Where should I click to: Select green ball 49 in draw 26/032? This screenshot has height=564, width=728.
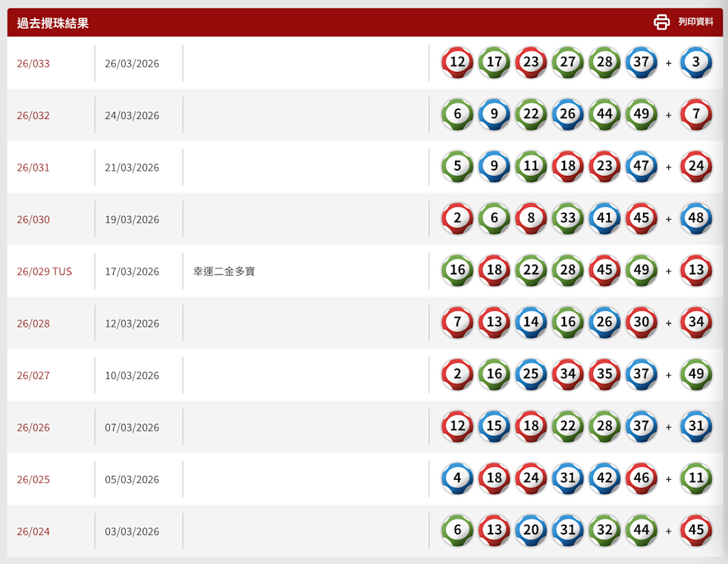(641, 114)
